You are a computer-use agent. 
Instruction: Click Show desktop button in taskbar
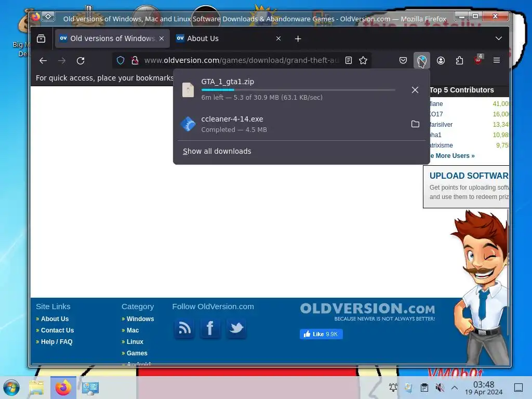(519, 388)
